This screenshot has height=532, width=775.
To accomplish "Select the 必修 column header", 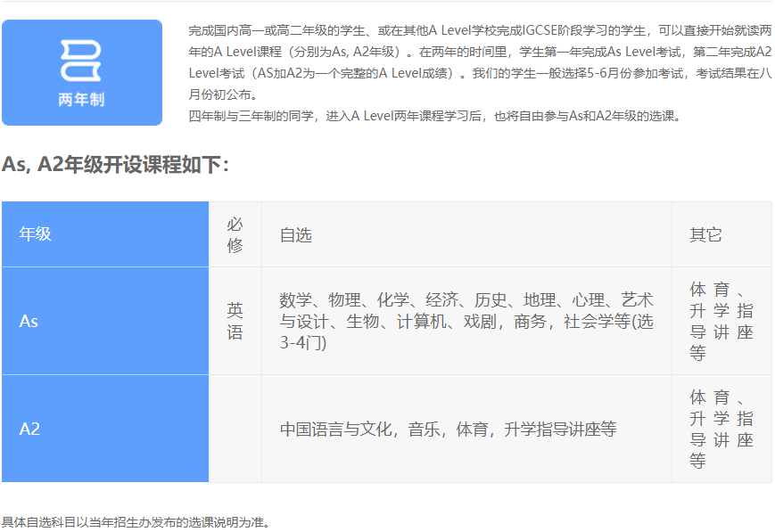I will click(x=234, y=233).
